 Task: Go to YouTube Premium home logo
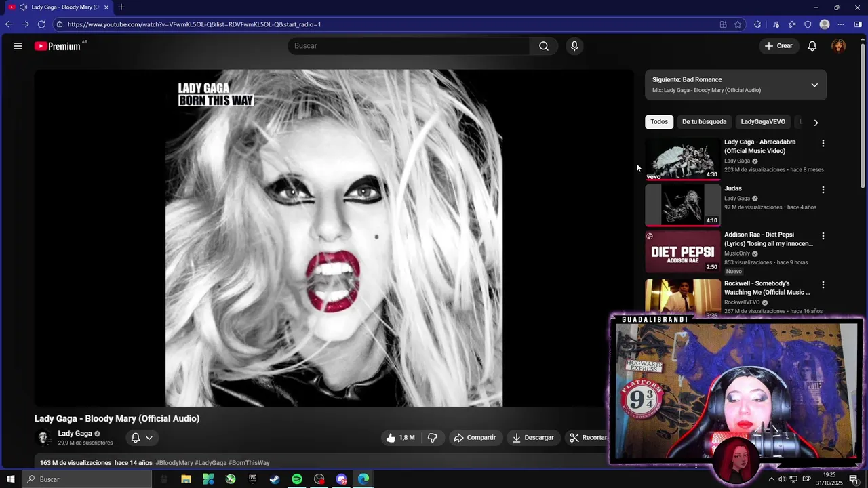pos(58,46)
